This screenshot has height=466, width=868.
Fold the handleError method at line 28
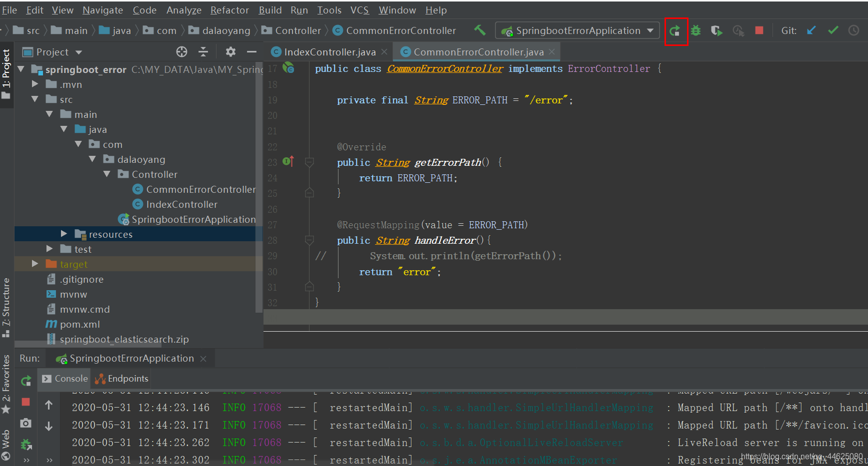coord(309,240)
